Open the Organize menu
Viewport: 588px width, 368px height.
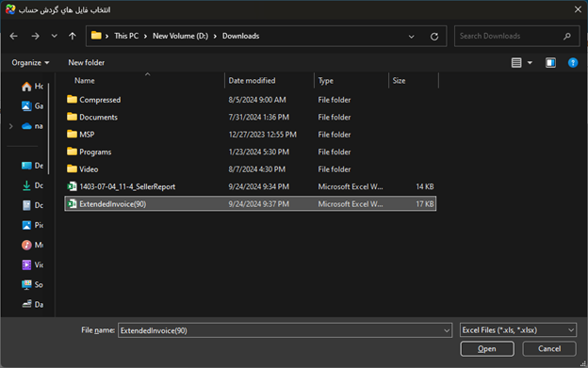tap(30, 62)
